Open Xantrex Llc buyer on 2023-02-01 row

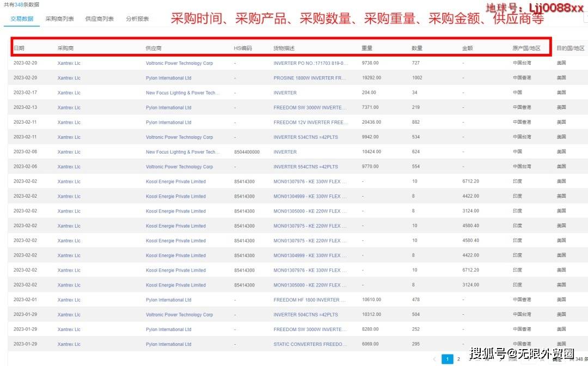(x=69, y=300)
